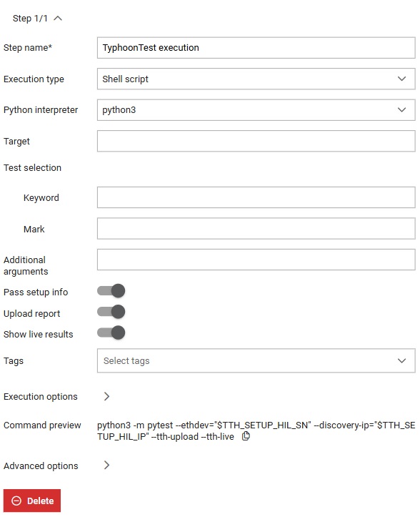Disable the Upload report switch
The width and height of the screenshot is (420, 517).
click(x=111, y=312)
